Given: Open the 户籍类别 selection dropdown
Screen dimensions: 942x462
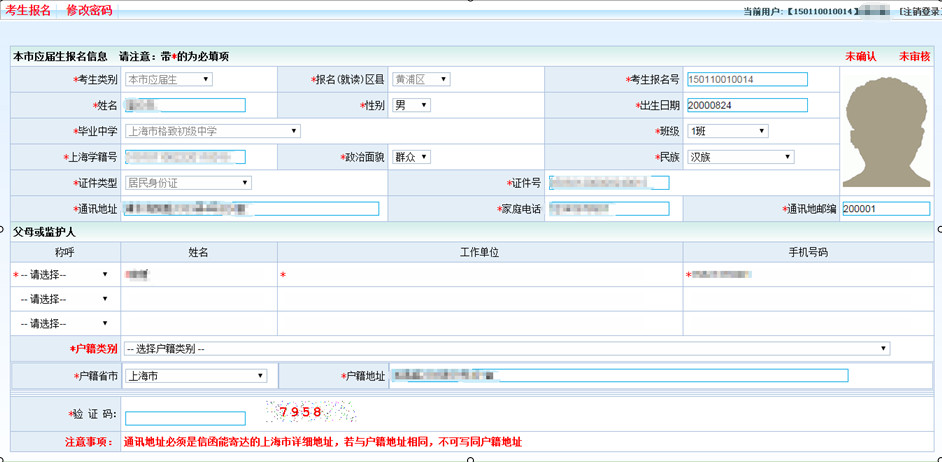Looking at the screenshot, I should [x=506, y=349].
